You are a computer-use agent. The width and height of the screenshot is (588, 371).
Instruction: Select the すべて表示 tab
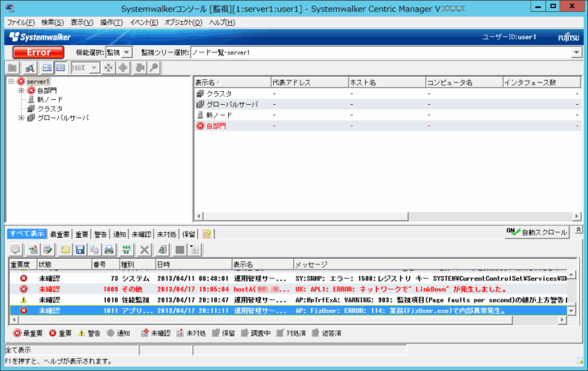[27, 234]
